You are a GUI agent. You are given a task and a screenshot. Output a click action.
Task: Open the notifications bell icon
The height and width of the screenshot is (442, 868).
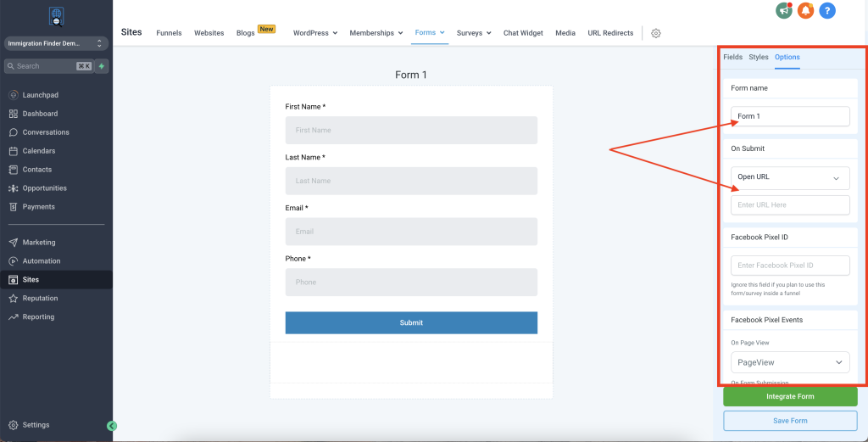tap(805, 11)
